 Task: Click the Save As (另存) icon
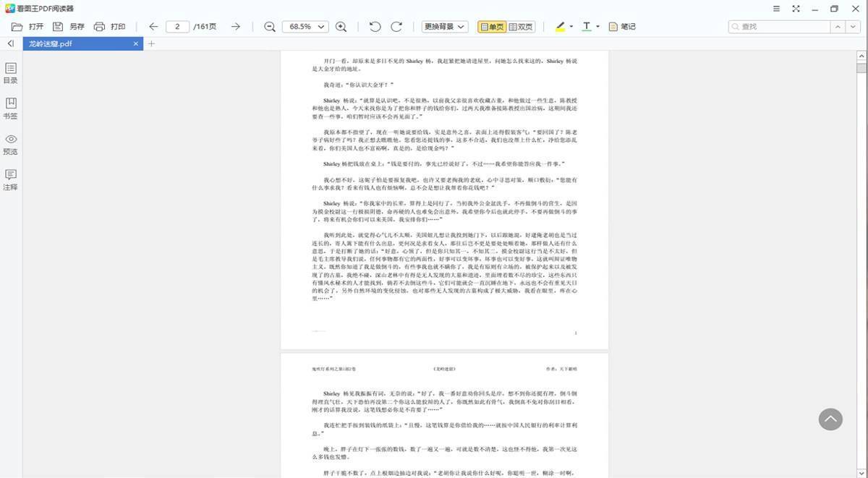(x=58, y=27)
